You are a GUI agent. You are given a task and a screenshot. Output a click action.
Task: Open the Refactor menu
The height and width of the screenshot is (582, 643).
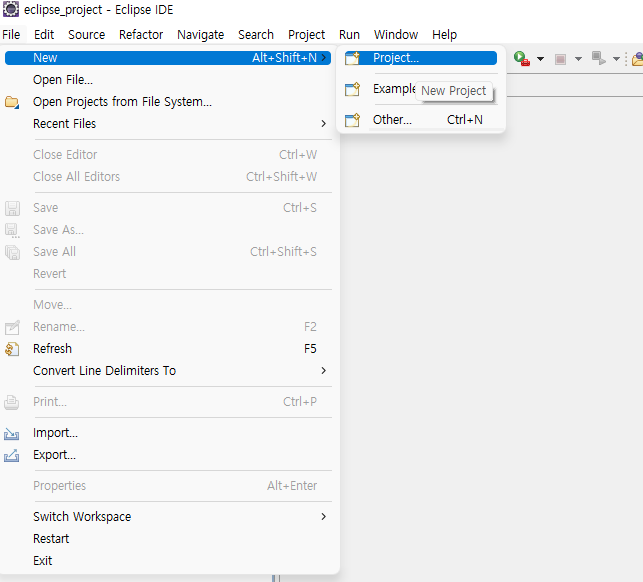141,34
